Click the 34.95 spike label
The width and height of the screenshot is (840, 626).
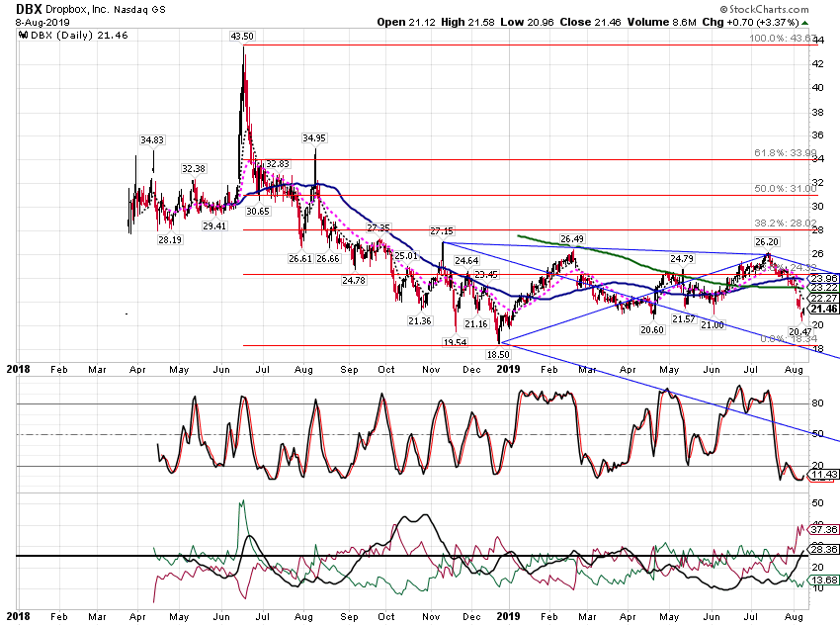[314, 138]
